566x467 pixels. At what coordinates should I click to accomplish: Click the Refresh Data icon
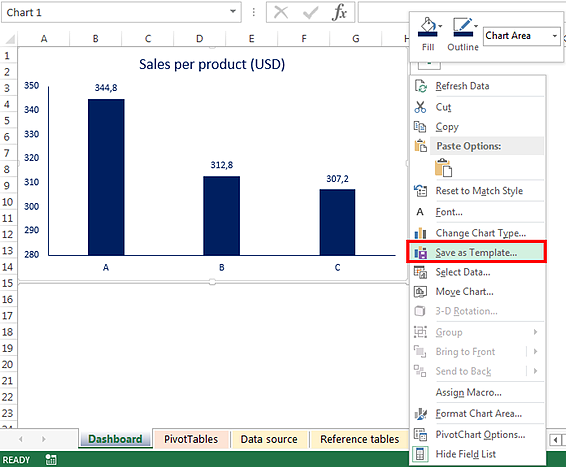click(421, 86)
